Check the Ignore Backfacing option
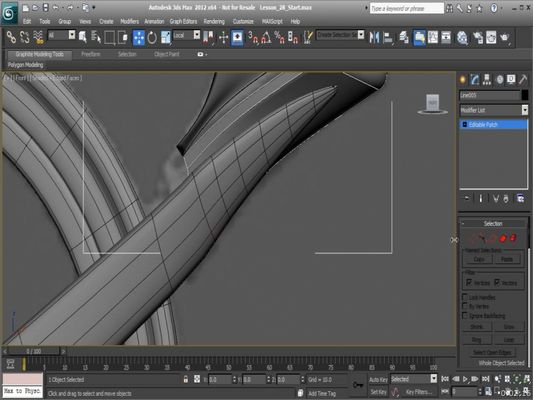 [x=465, y=315]
